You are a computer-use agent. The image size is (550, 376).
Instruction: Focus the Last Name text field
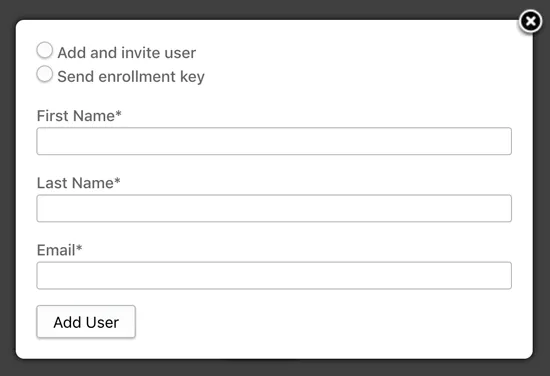(274, 208)
